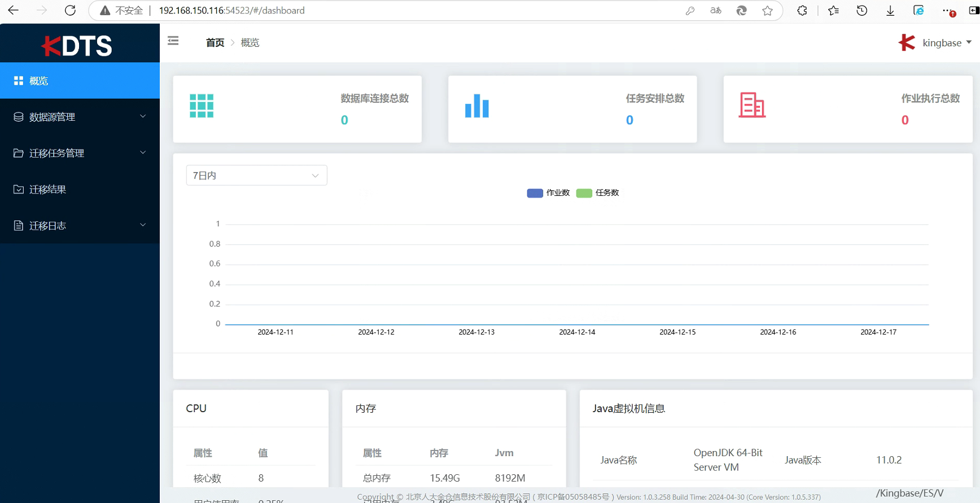Click the 2024-12-11 chart axis label
This screenshot has width=980, height=503.
click(x=275, y=332)
